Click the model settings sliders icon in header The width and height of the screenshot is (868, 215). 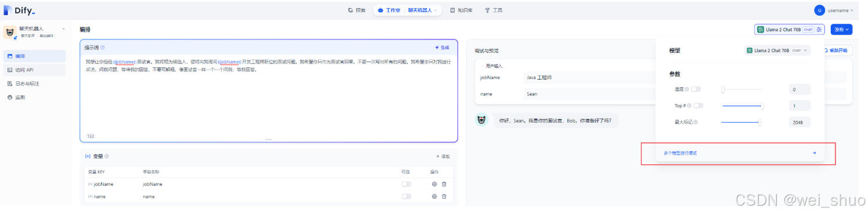tap(819, 29)
